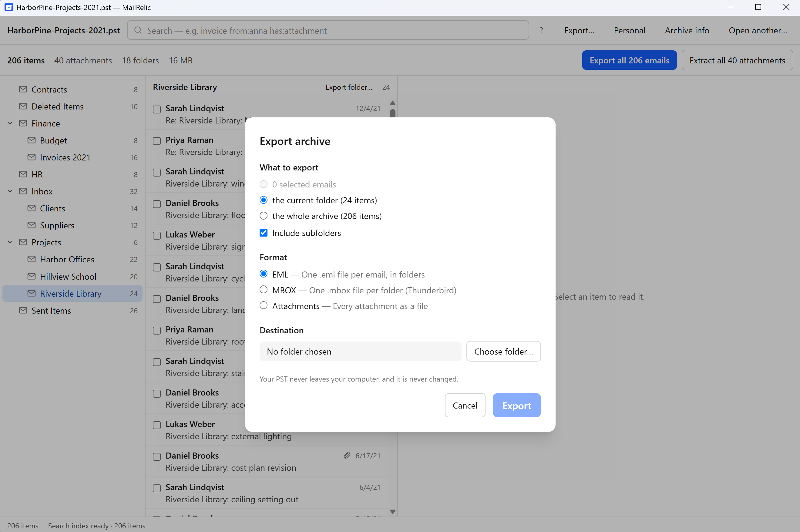The width and height of the screenshot is (800, 532).
Task: Click email list scrollbar down arrow
Action: (x=393, y=512)
